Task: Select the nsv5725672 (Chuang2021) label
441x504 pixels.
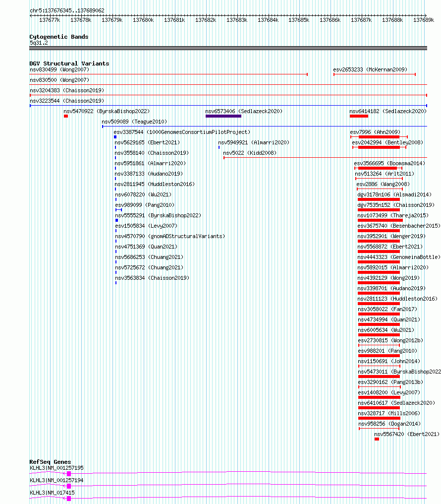Action: click(149, 267)
